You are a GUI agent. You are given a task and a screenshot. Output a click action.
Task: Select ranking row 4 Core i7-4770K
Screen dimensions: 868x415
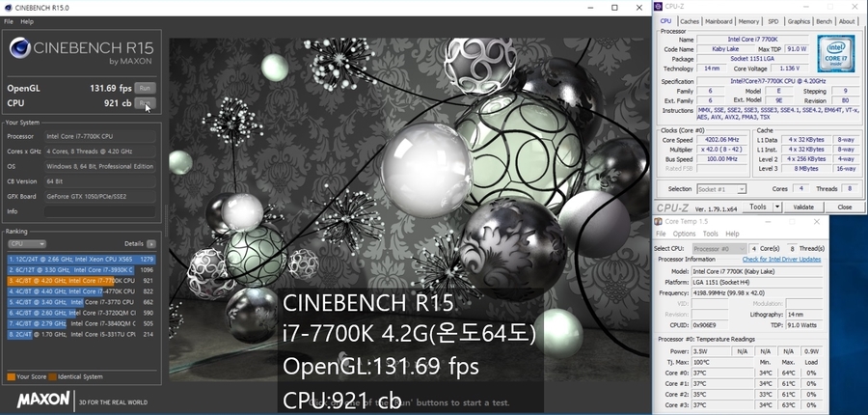[81, 291]
